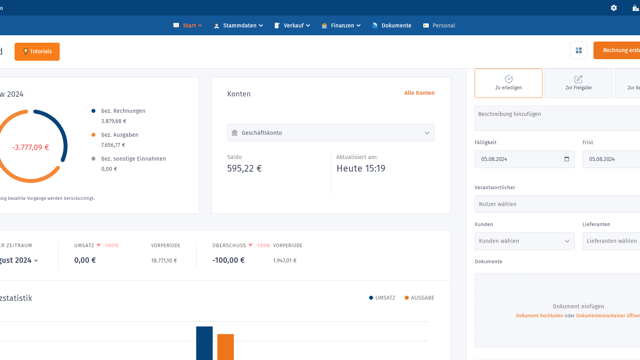640x360 pixels.
Task: Open the Dokumente menu item
Action: (392, 25)
